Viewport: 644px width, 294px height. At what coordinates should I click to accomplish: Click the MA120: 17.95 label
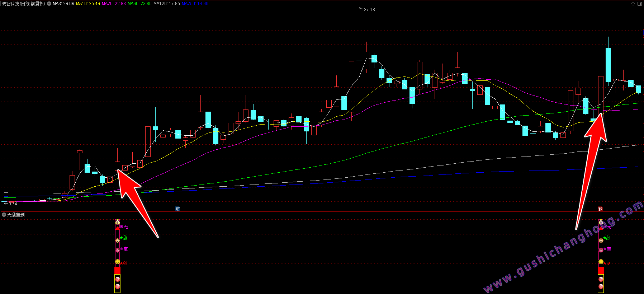167,4
